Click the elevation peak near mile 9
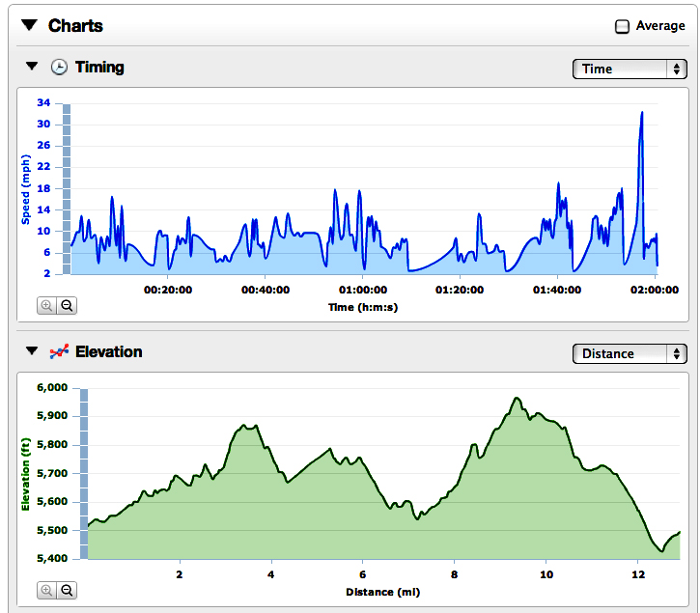The width and height of the screenshot is (700, 613). pyautogui.click(x=518, y=399)
